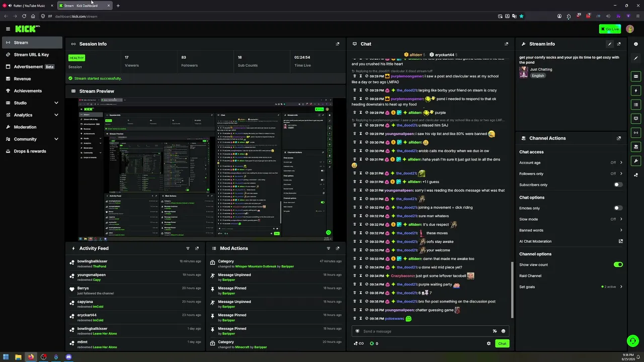Click Whisper Mountain Outbreak category link
The width and height of the screenshot is (644, 362).
point(258,266)
